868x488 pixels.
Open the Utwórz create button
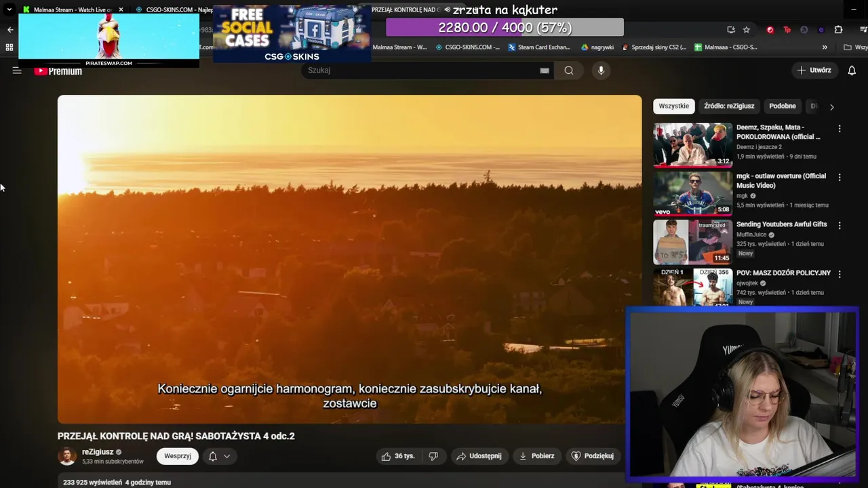click(814, 70)
